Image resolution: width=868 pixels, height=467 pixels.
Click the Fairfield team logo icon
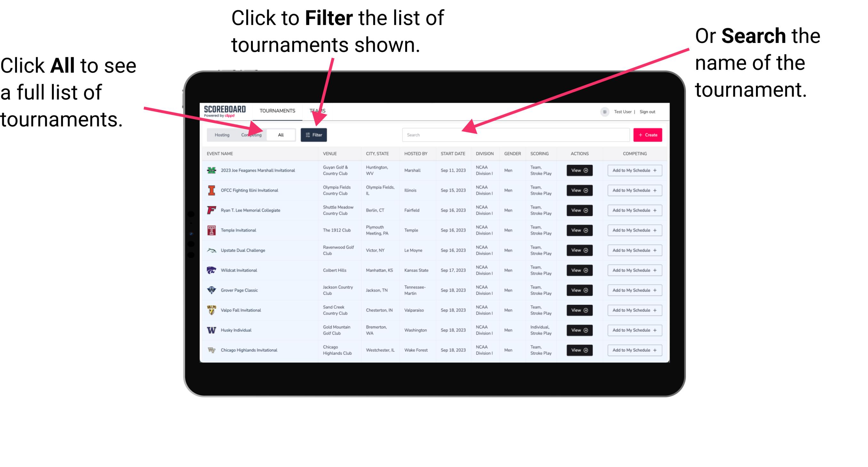211,210
